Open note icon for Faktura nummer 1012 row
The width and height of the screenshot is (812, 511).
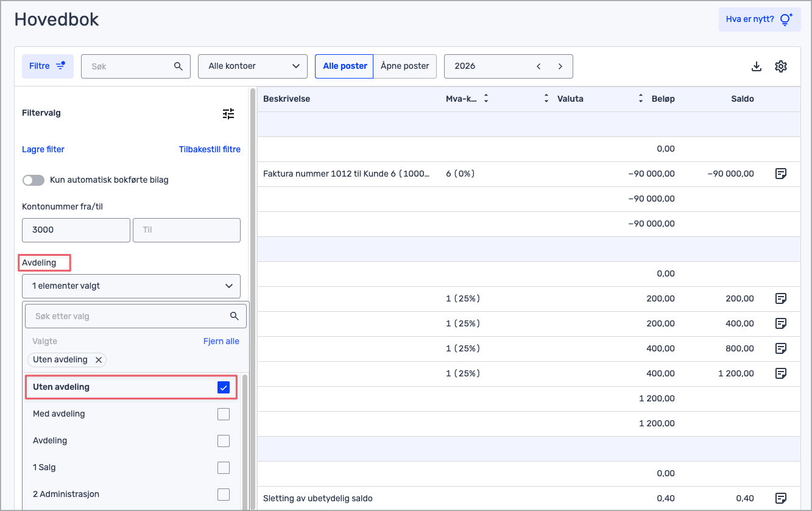point(781,174)
